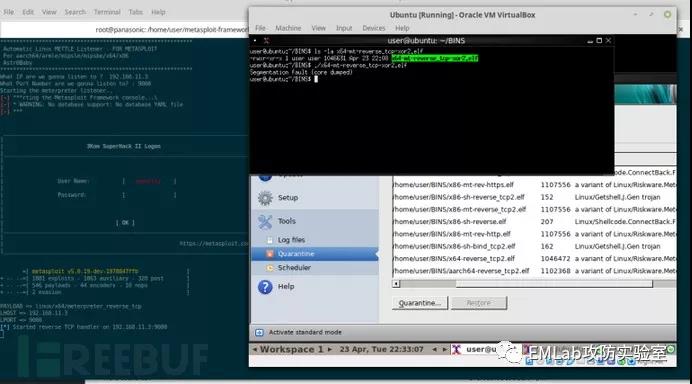Click the Restore button
692x384 pixels.
coord(479,303)
